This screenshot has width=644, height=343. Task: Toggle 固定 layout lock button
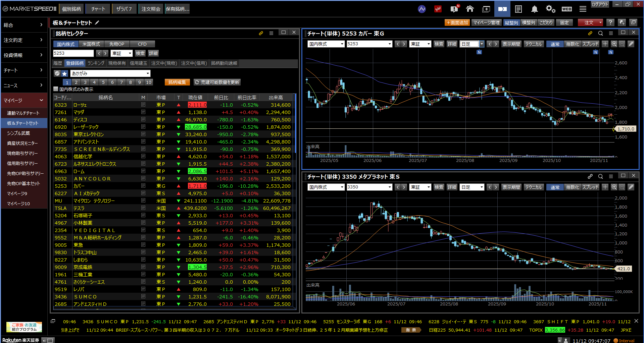point(564,22)
